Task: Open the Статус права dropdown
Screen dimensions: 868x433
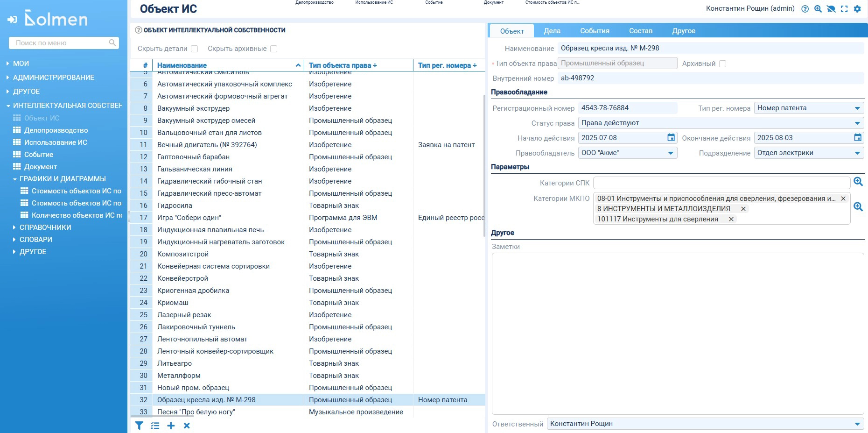Action: coord(857,123)
